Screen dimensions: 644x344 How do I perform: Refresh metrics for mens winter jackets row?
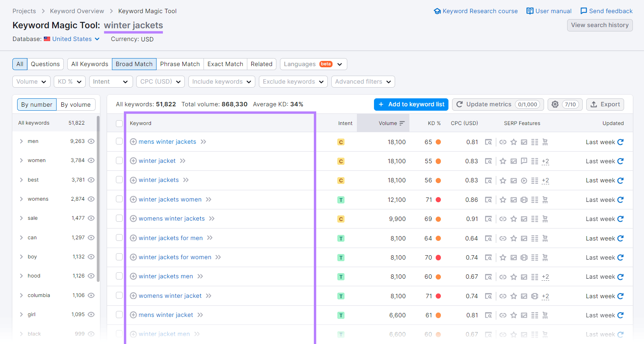click(620, 142)
